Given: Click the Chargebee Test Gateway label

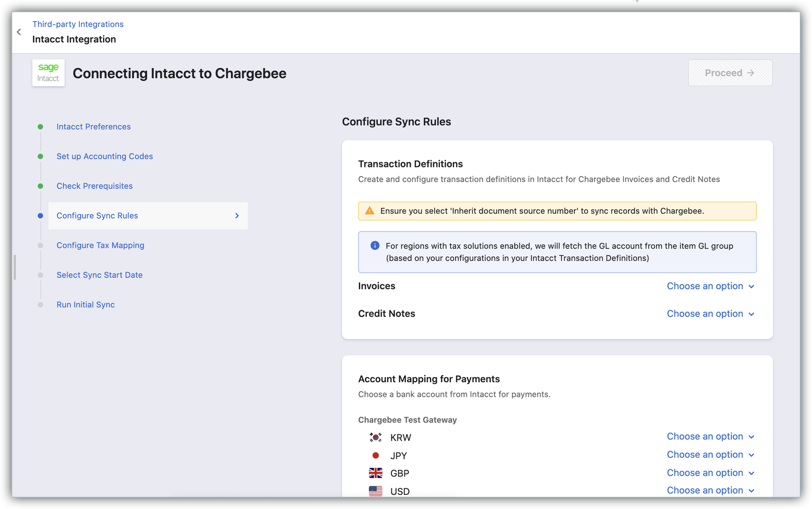Looking at the screenshot, I should click(408, 420).
